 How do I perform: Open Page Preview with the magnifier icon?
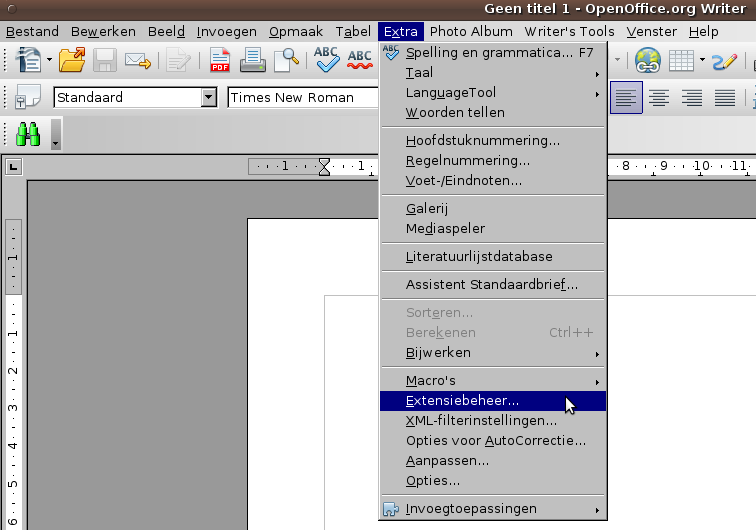click(x=286, y=60)
